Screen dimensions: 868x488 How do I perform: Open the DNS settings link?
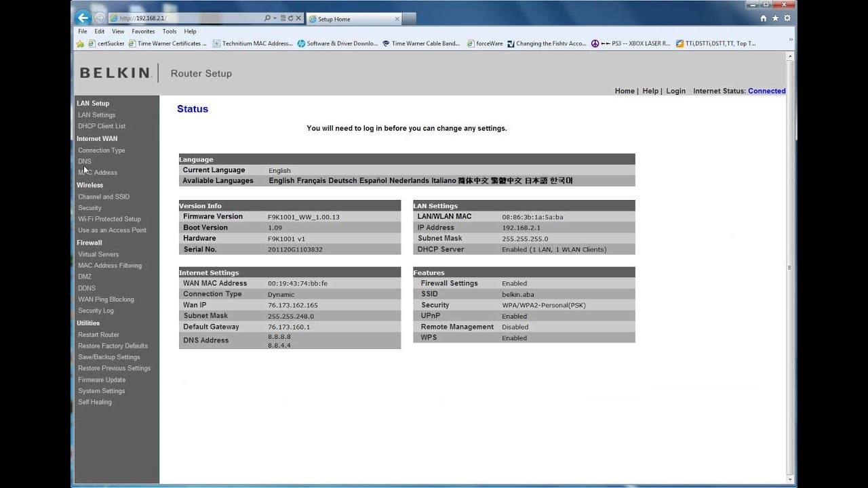[x=84, y=161]
